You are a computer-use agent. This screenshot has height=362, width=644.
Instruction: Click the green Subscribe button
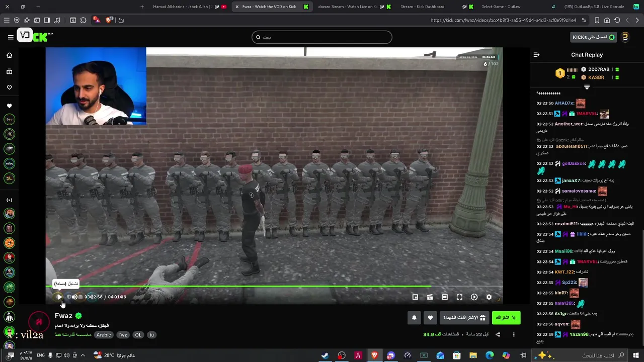[506, 318]
